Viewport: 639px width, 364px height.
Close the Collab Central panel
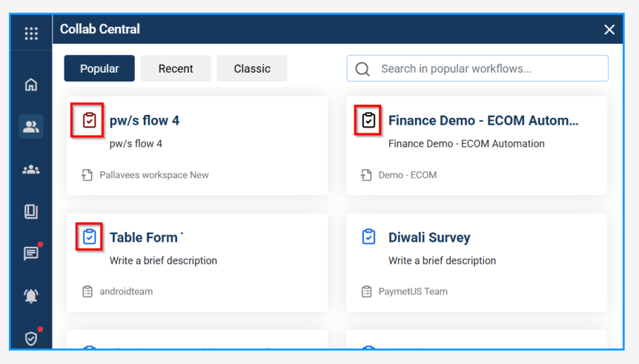tap(609, 30)
